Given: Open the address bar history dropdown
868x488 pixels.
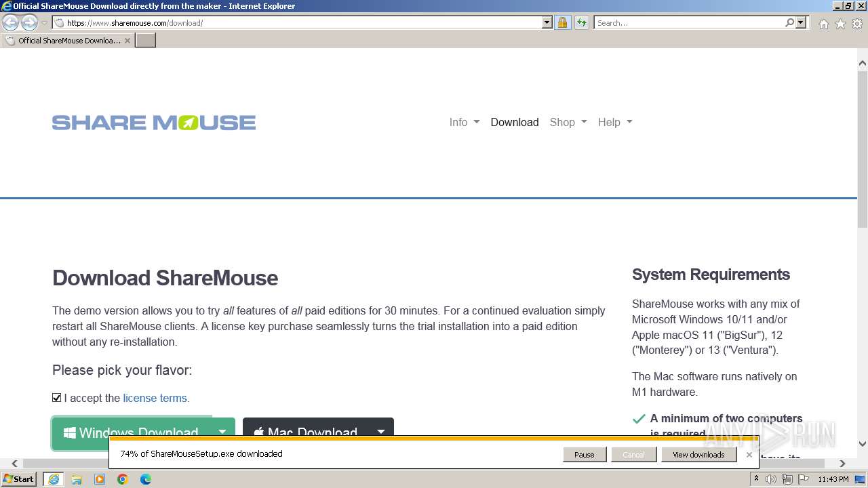Looking at the screenshot, I should pyautogui.click(x=547, y=22).
